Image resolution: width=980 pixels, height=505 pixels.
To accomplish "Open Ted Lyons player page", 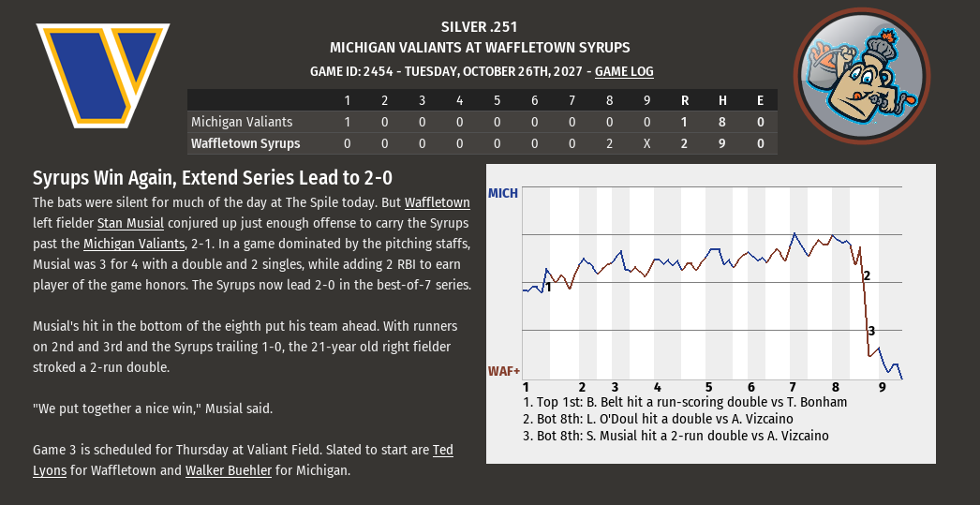I will point(442,450).
